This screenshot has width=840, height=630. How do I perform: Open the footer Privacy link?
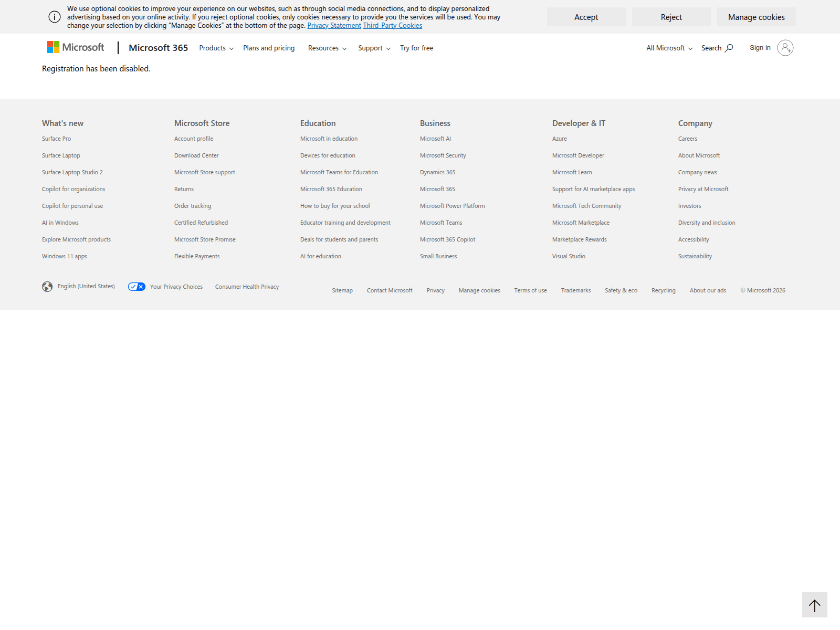pos(435,290)
